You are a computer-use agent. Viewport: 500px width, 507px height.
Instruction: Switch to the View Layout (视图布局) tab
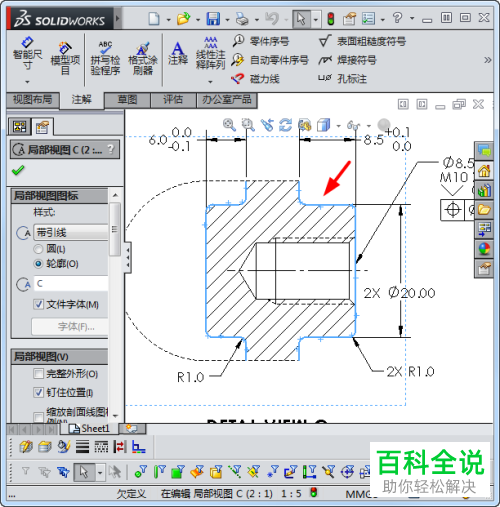(32, 100)
